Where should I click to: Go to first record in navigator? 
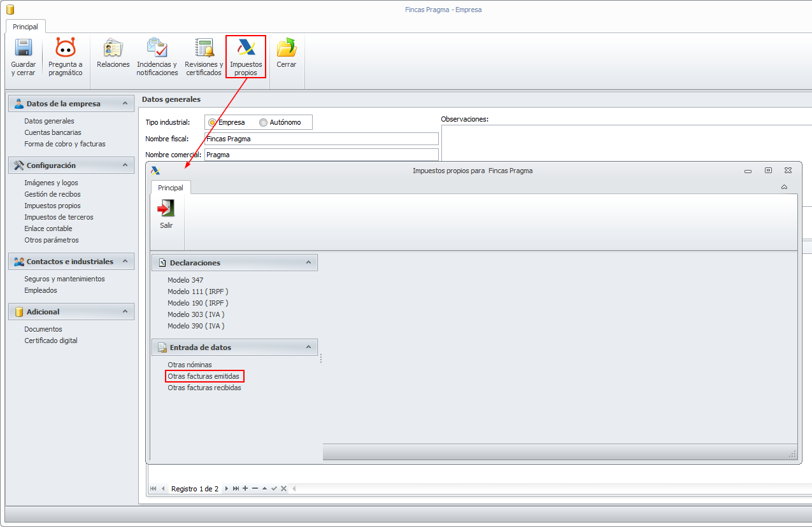click(x=153, y=489)
